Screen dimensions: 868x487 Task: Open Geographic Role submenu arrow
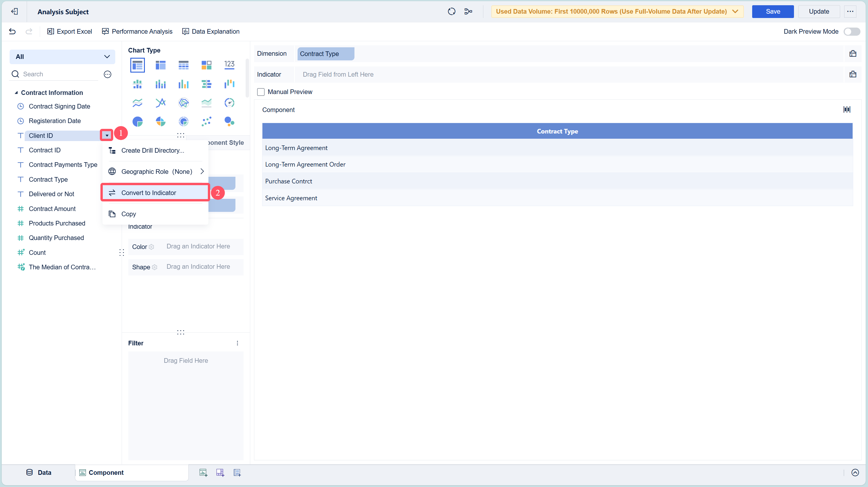(202, 172)
